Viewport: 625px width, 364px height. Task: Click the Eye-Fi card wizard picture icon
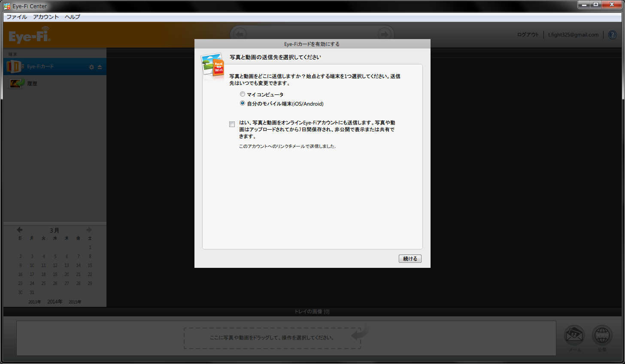pyautogui.click(x=212, y=67)
